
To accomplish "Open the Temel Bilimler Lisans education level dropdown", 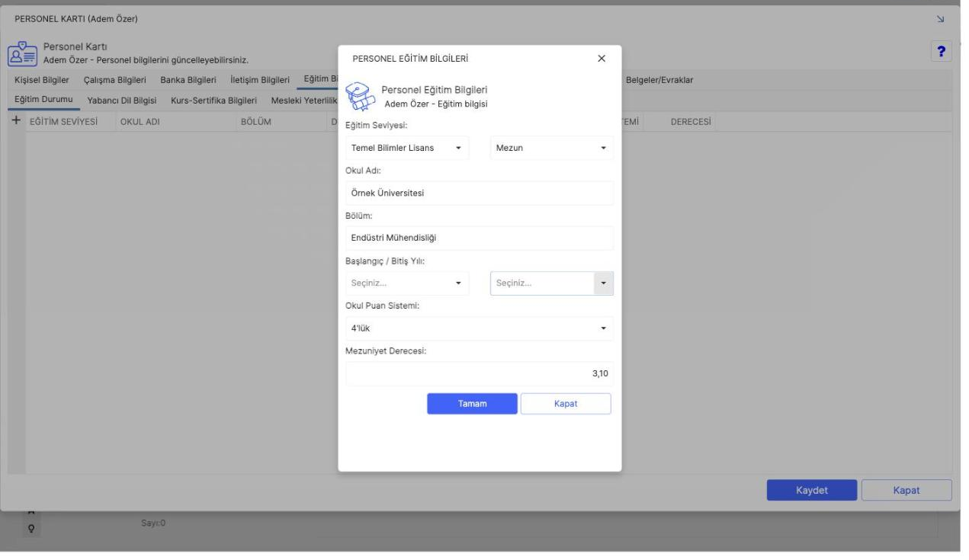I will click(407, 148).
